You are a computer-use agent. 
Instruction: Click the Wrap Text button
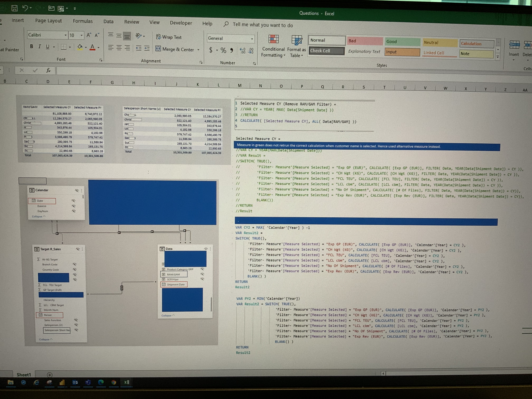click(169, 37)
